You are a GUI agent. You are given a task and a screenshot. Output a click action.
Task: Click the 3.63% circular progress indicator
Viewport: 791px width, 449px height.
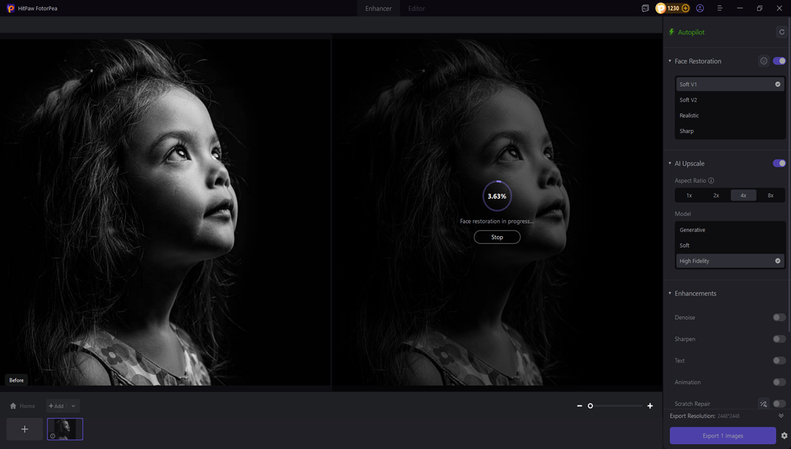coord(497,196)
